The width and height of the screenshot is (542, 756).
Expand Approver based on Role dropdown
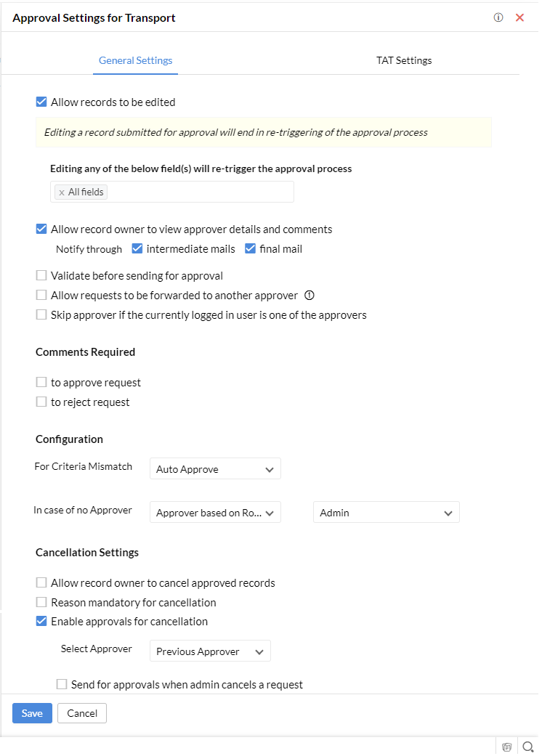tap(215, 513)
